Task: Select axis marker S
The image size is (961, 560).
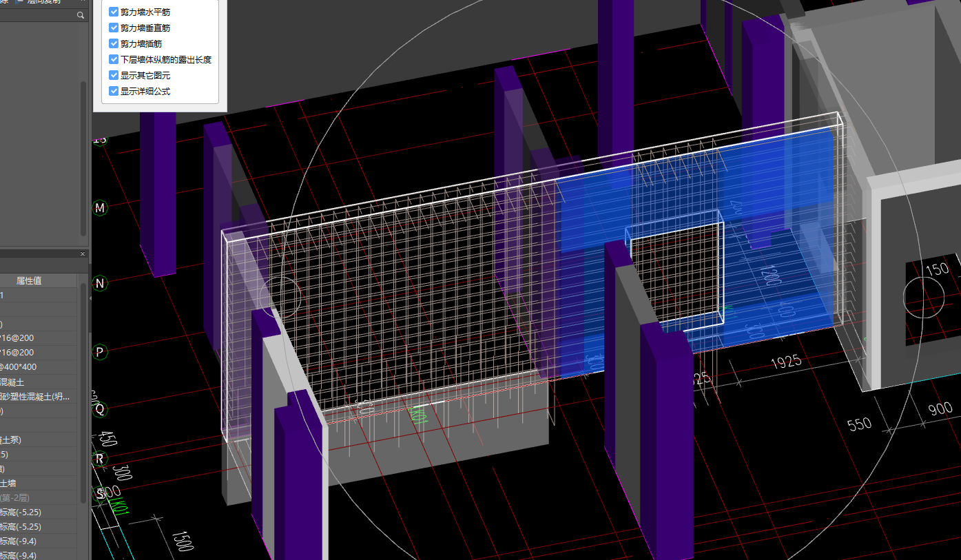Action: 101,493
